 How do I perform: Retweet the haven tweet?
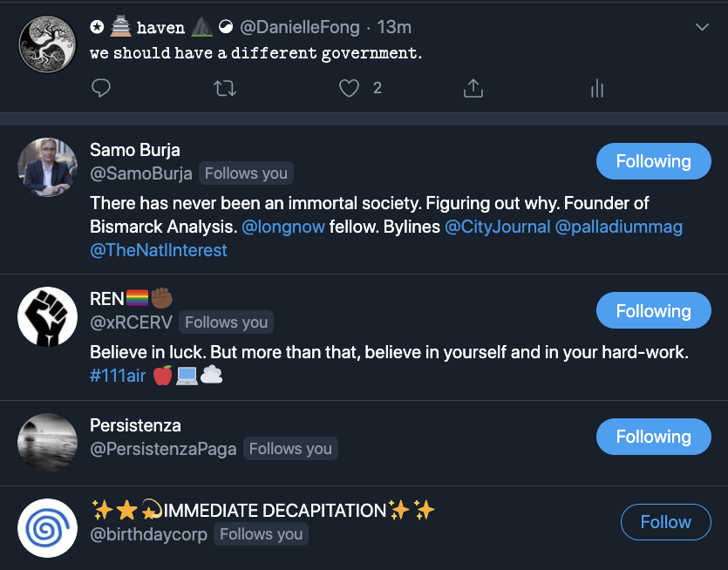point(225,88)
